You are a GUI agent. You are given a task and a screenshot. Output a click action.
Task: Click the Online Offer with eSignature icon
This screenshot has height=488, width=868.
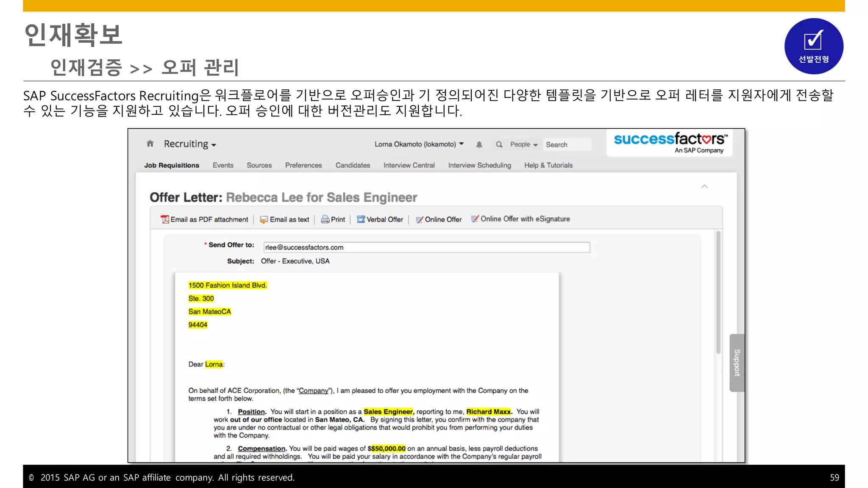[x=475, y=219]
